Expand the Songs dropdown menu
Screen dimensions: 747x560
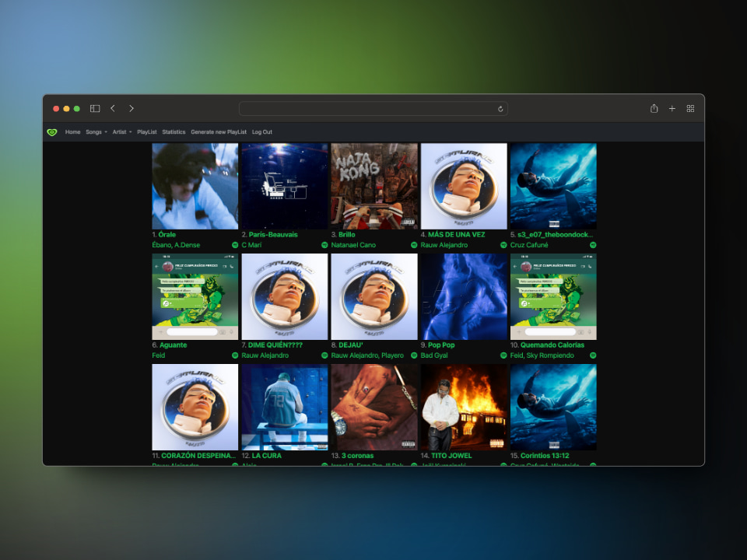(x=96, y=132)
